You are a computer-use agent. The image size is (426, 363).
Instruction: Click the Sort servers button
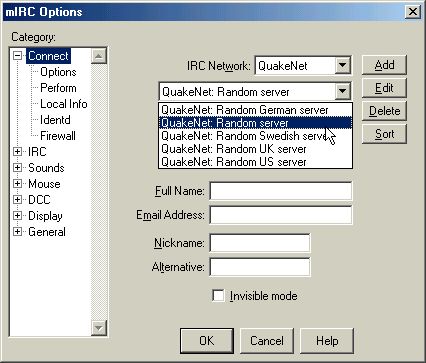coord(384,134)
